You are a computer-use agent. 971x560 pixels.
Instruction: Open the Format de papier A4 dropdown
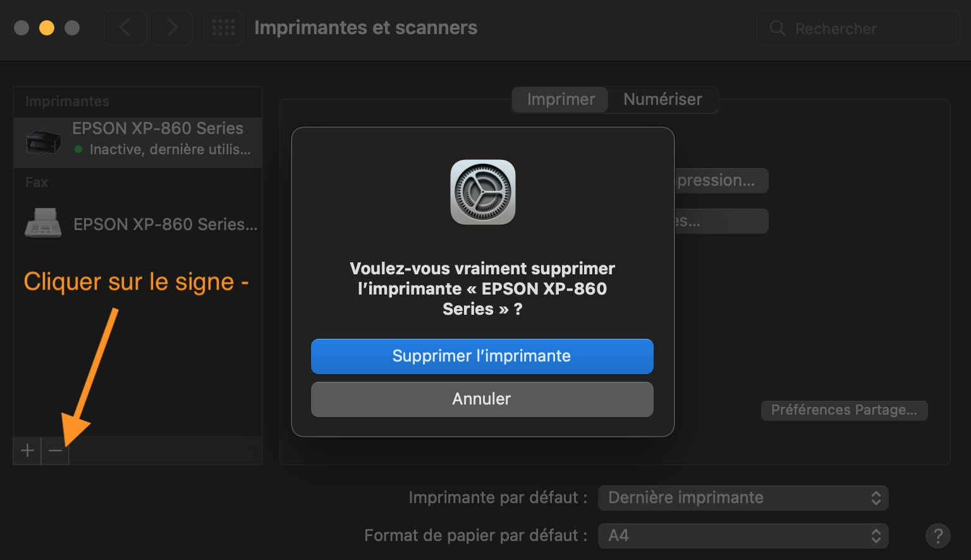tap(743, 536)
